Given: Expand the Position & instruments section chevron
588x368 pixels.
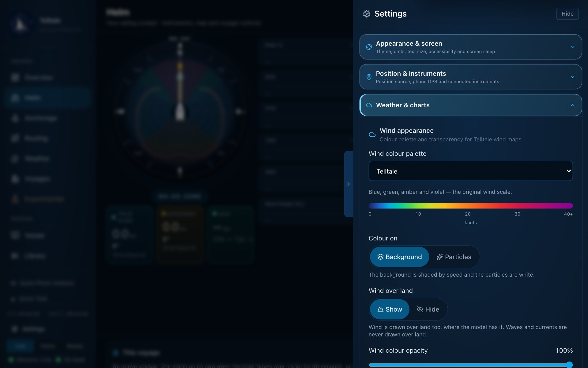Looking at the screenshot, I should click(x=572, y=77).
